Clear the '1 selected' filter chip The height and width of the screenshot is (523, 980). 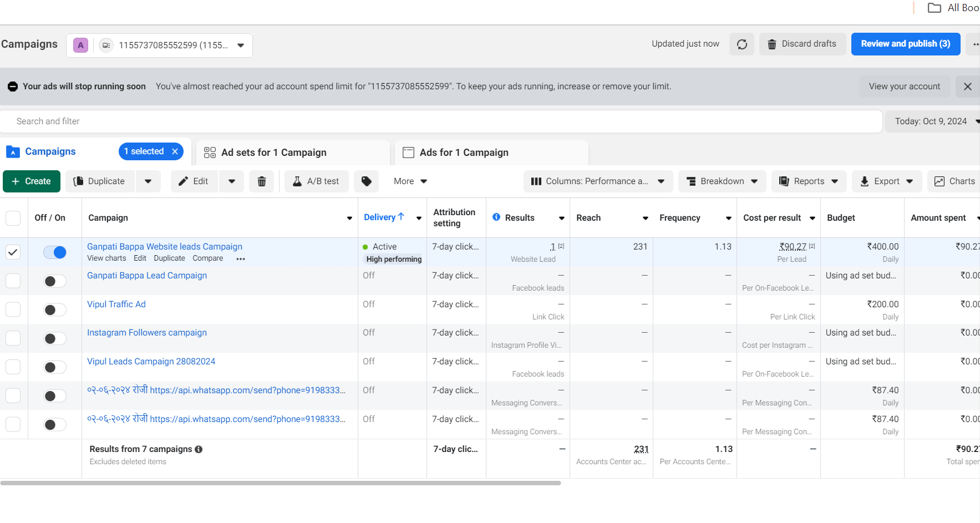pos(175,151)
